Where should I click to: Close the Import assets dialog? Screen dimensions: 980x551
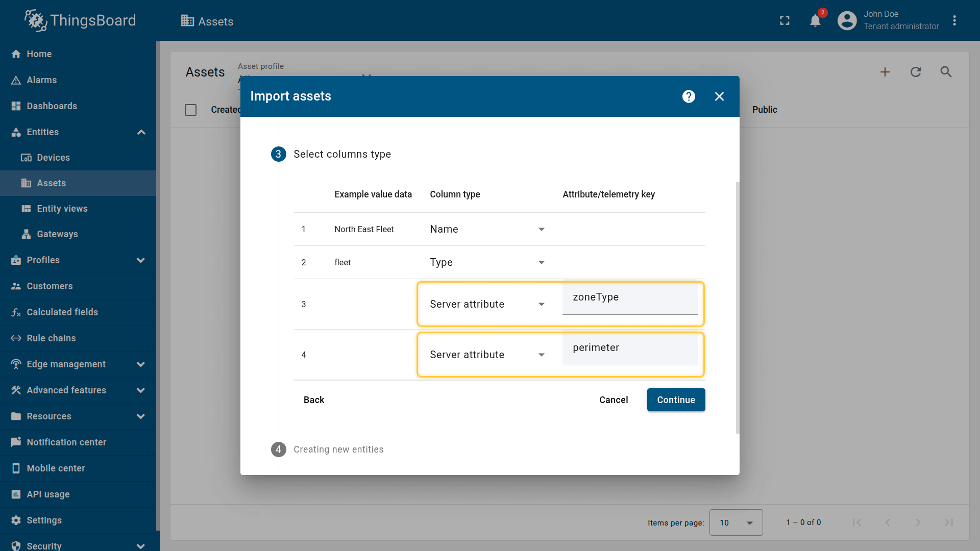(x=719, y=96)
